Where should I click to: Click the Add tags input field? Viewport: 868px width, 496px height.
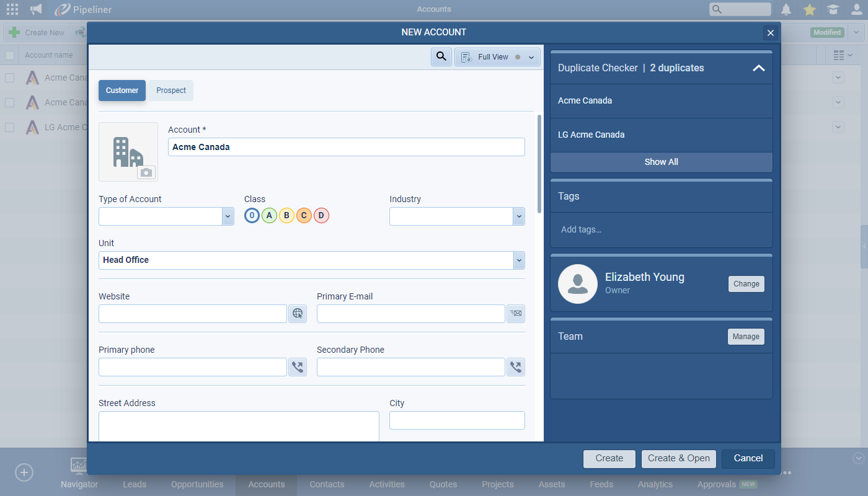point(661,229)
